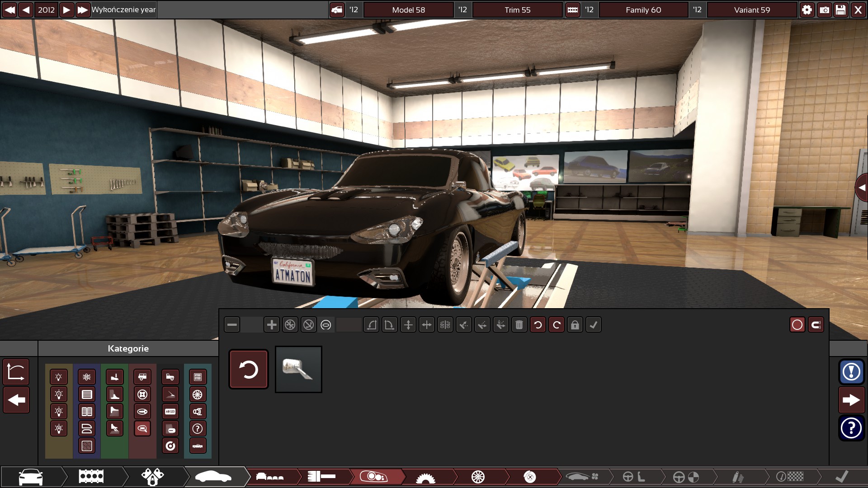
Task: Open the graph axes button
Action: (x=16, y=372)
